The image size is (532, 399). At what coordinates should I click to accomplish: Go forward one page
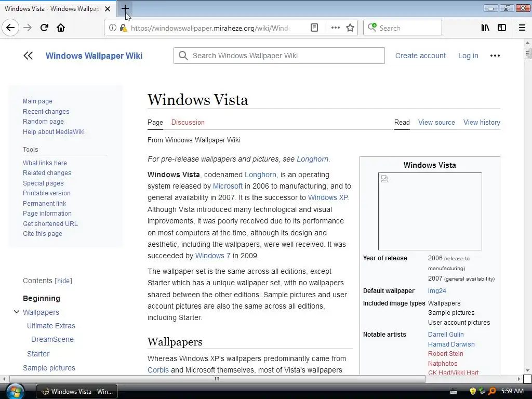pos(28,28)
